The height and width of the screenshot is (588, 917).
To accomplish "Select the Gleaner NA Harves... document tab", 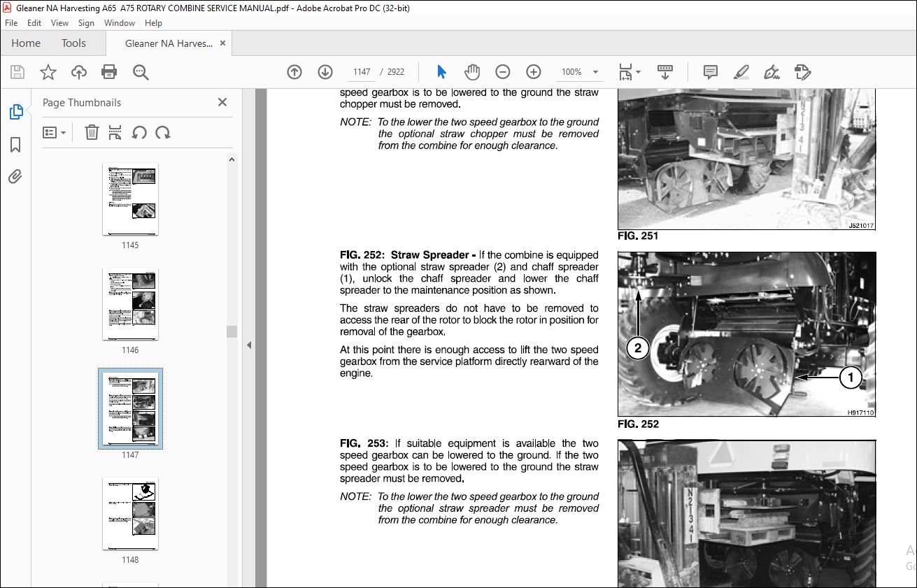I will click(168, 43).
